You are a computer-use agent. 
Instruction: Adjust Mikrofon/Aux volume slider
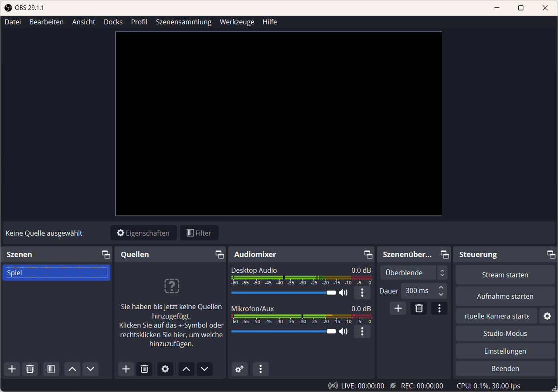tap(283, 331)
